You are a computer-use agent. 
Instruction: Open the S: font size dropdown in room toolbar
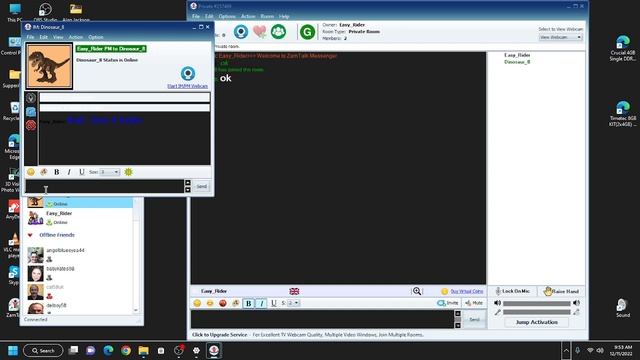293,303
